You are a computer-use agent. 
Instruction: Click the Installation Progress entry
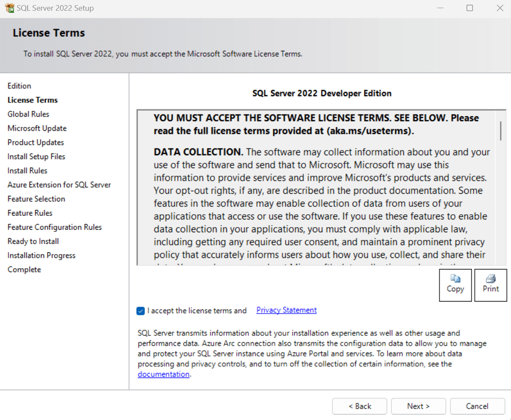(x=41, y=255)
